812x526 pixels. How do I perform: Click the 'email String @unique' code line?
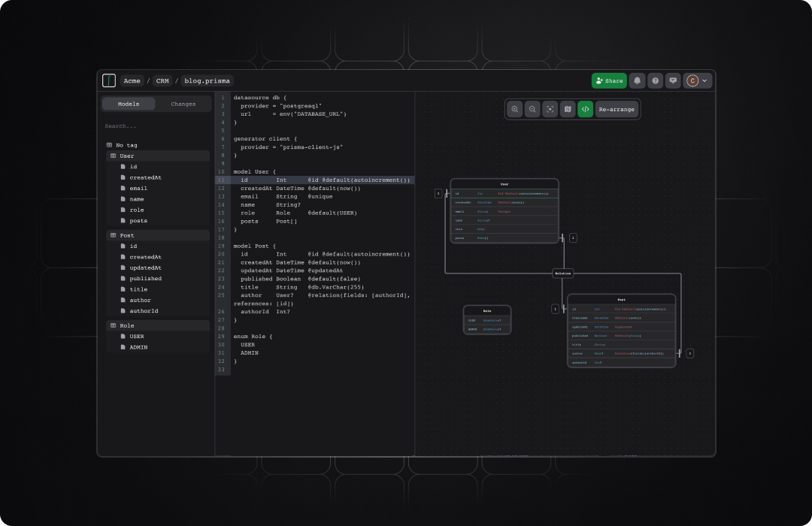coord(286,197)
